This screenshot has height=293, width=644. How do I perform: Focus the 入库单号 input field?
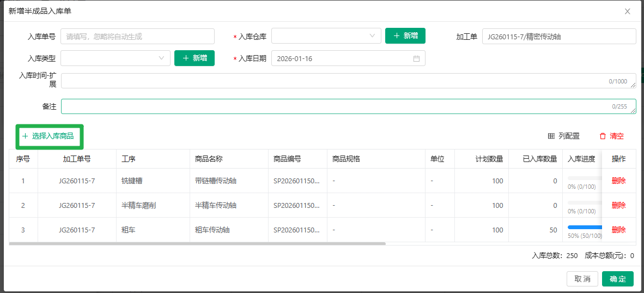point(137,37)
